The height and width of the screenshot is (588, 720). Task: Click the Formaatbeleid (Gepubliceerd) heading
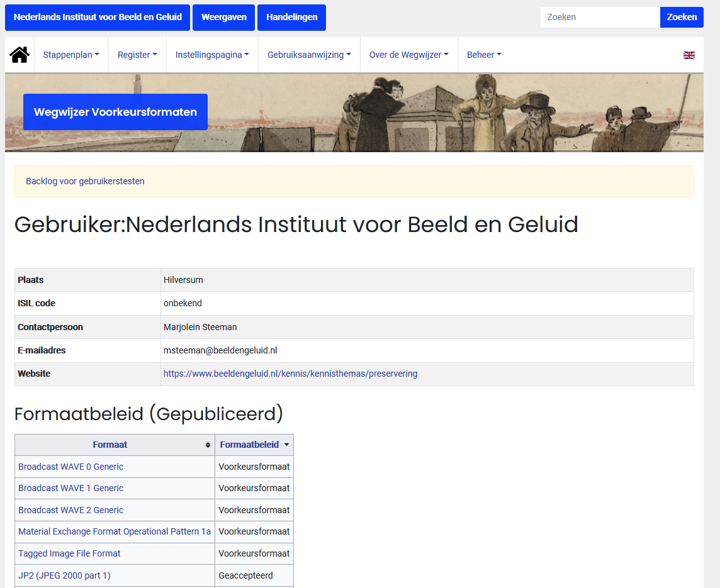tap(149, 414)
